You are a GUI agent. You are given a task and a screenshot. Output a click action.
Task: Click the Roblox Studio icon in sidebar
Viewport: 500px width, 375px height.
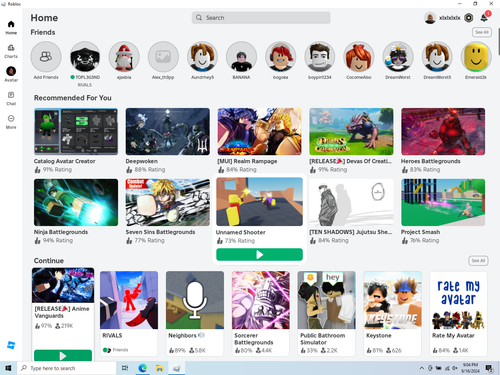pyautogui.click(x=11, y=345)
